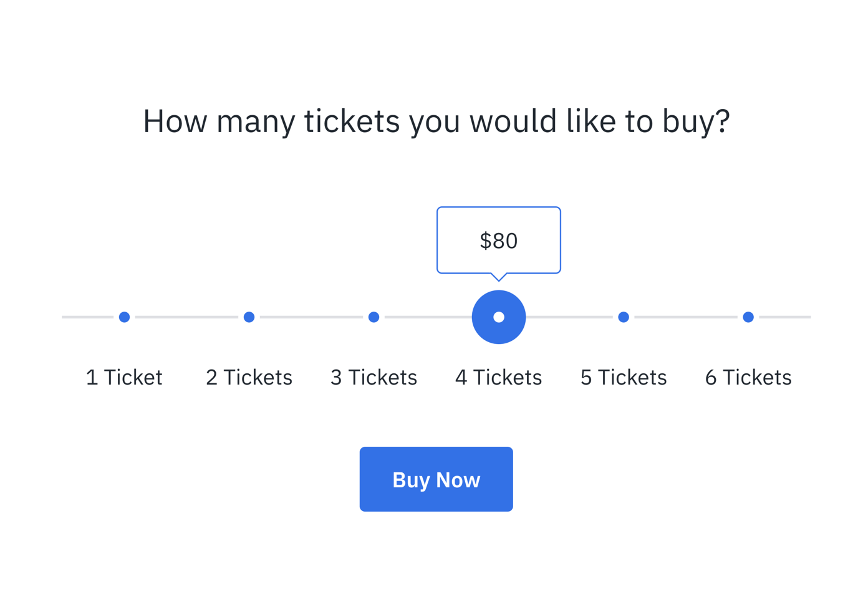The image size is (868, 592).
Task: Click the "6 Tickets" text label
Action: (748, 377)
